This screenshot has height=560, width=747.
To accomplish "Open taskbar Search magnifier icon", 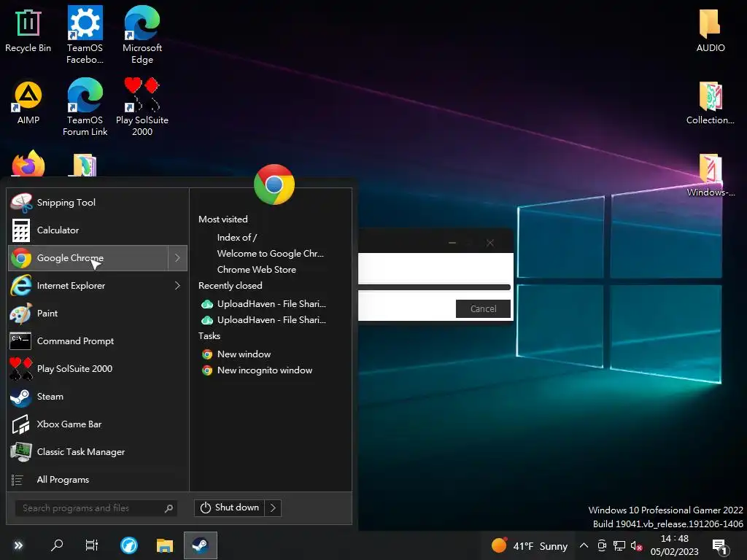I will (57, 545).
